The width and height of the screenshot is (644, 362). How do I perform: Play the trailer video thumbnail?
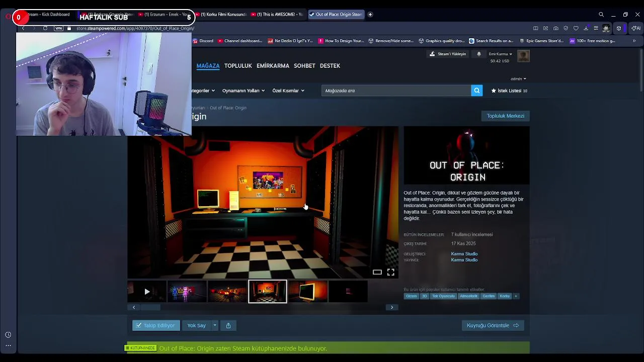point(147,292)
